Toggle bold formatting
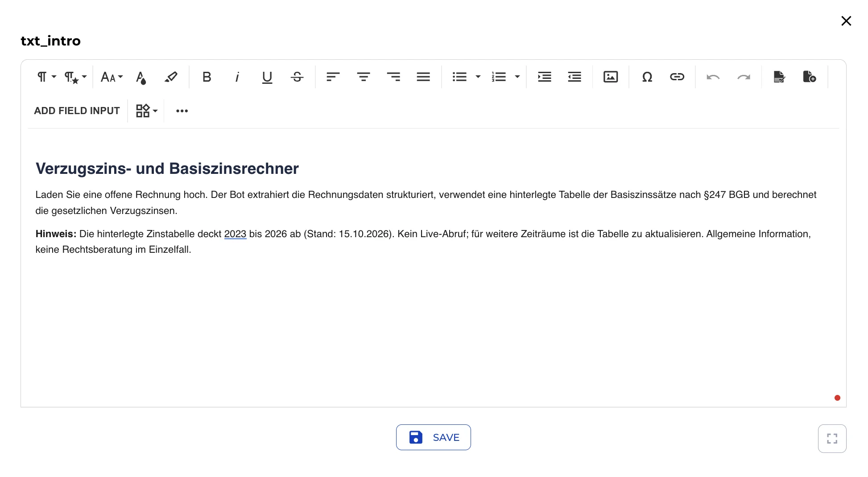 click(207, 77)
